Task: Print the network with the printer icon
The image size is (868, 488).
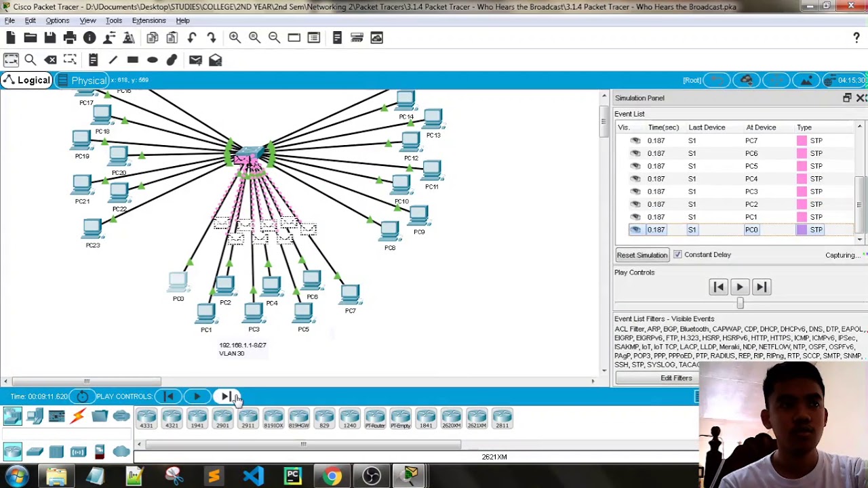Action: click(70, 38)
